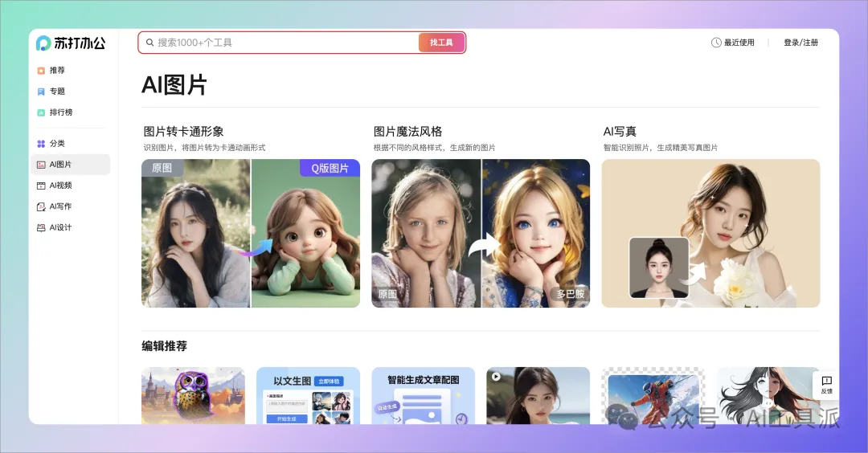Click the AI写真 preview image
The width and height of the screenshot is (868, 453).
tap(710, 234)
